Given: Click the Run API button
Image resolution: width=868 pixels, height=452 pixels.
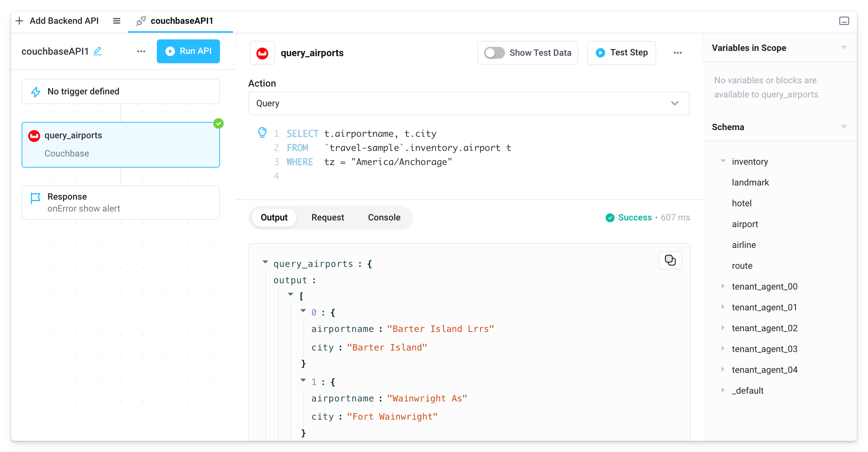Looking at the screenshot, I should [x=188, y=51].
